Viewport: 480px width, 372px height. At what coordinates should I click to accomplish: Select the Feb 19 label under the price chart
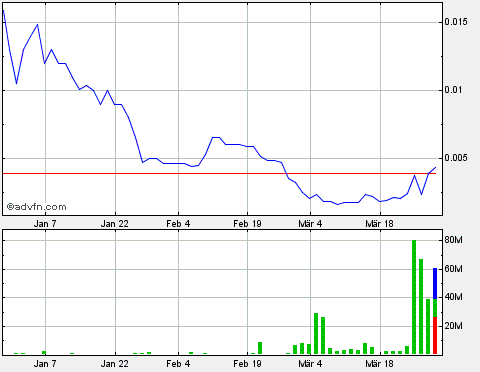point(247,224)
